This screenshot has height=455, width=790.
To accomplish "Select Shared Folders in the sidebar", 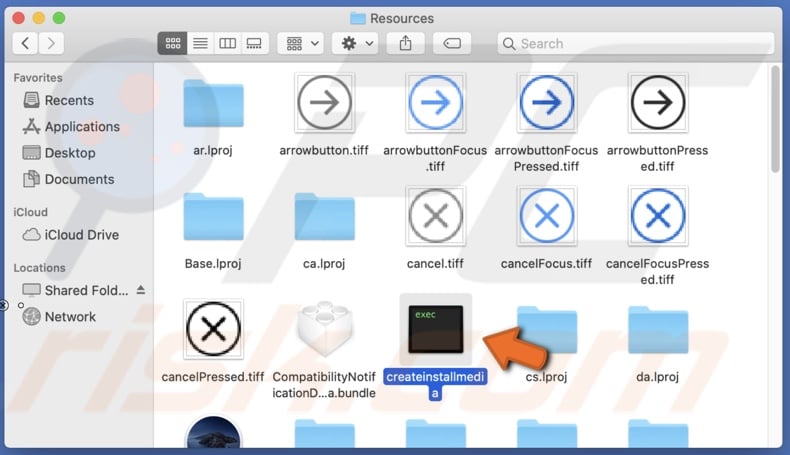I will point(76,290).
